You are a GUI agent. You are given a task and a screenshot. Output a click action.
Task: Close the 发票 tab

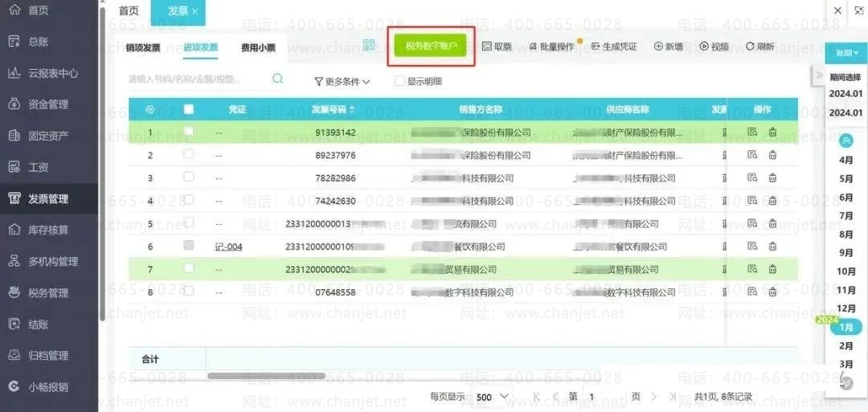pyautogui.click(x=195, y=12)
